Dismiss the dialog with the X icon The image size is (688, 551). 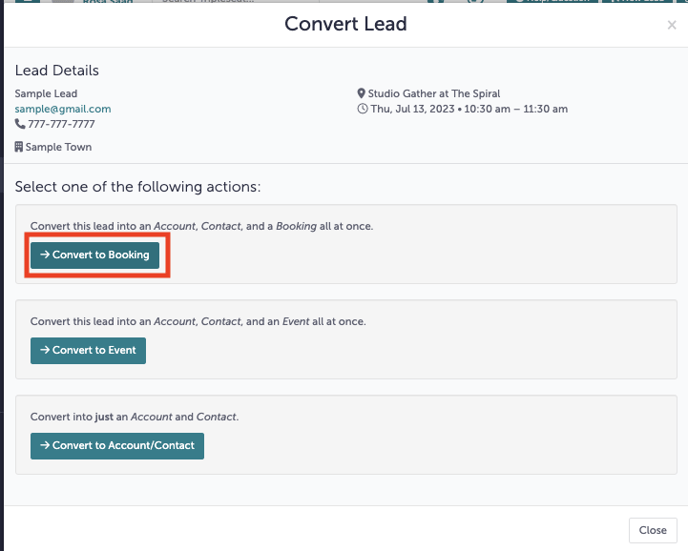coord(672,25)
